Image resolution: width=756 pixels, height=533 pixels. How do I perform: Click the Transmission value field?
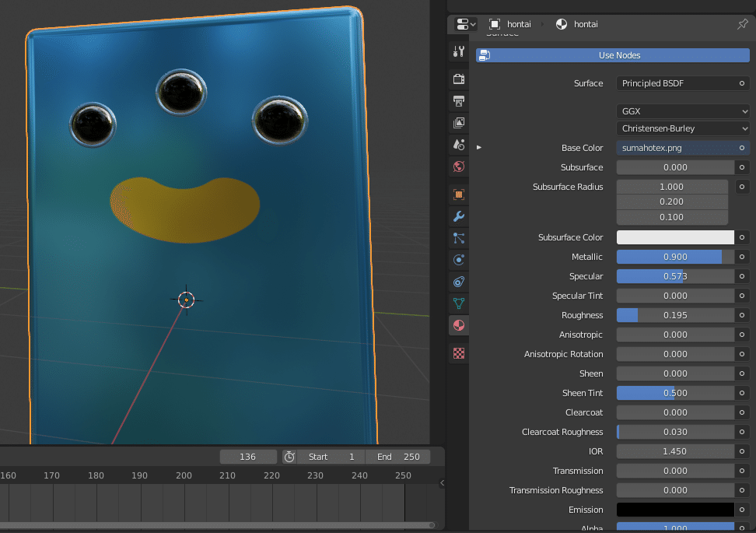[x=675, y=471]
